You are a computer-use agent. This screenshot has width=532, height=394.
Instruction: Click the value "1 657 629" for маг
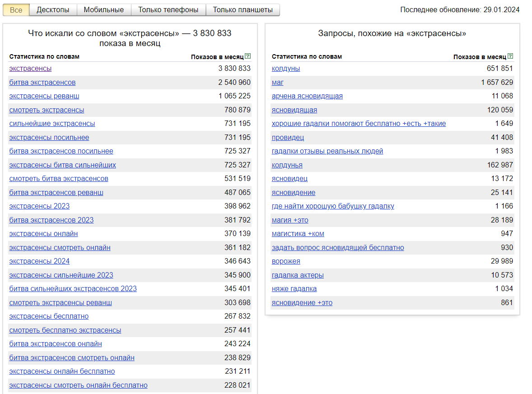tap(497, 82)
